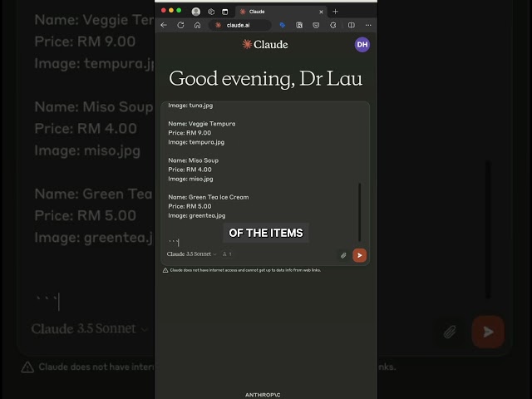The height and width of the screenshot is (399, 532).
Task: Open the browser profile avatar icon
Action: coord(196,12)
